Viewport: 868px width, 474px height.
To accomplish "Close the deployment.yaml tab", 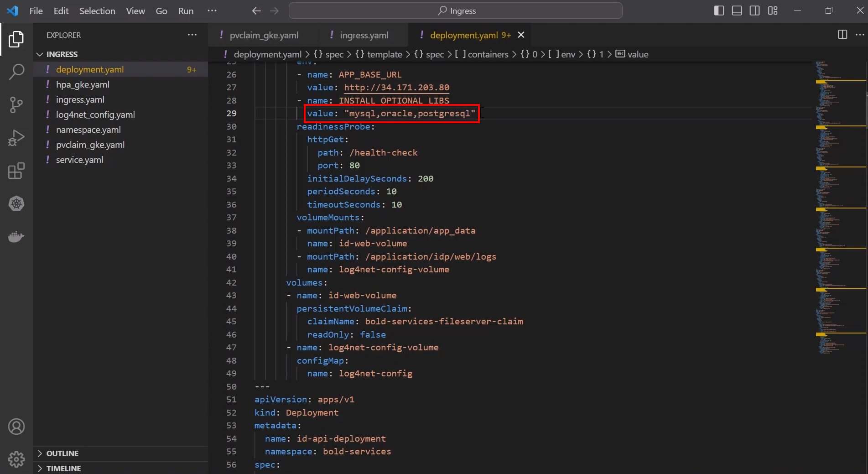I will click(521, 35).
